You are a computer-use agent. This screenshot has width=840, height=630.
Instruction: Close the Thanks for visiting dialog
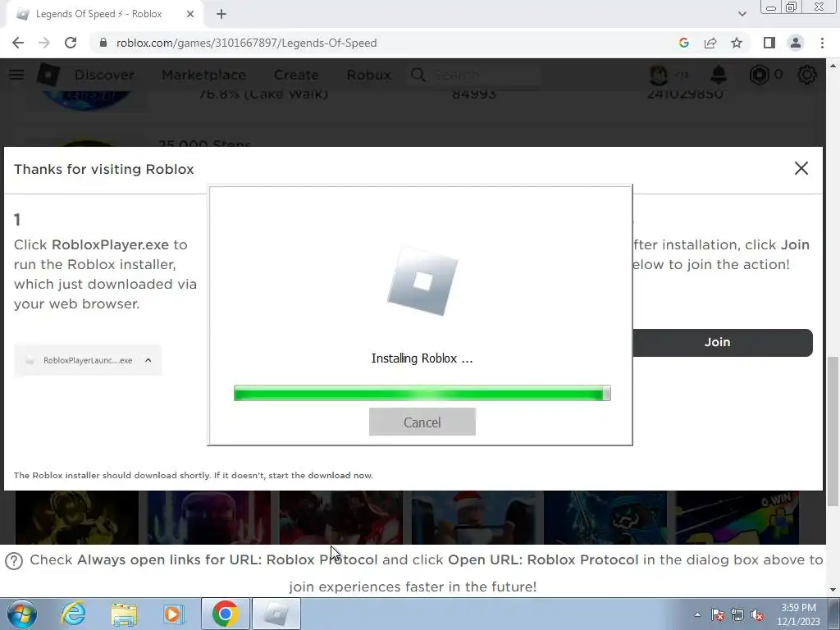coord(801,168)
